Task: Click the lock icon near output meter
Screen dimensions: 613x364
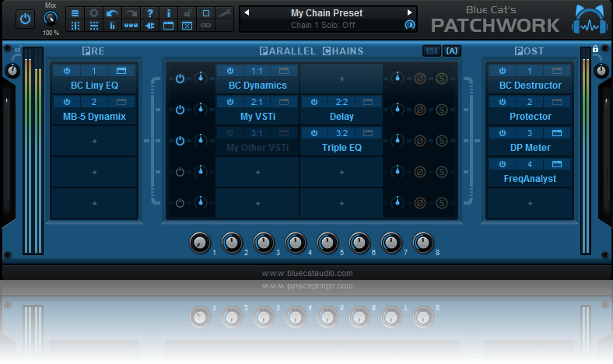Action: (x=595, y=48)
